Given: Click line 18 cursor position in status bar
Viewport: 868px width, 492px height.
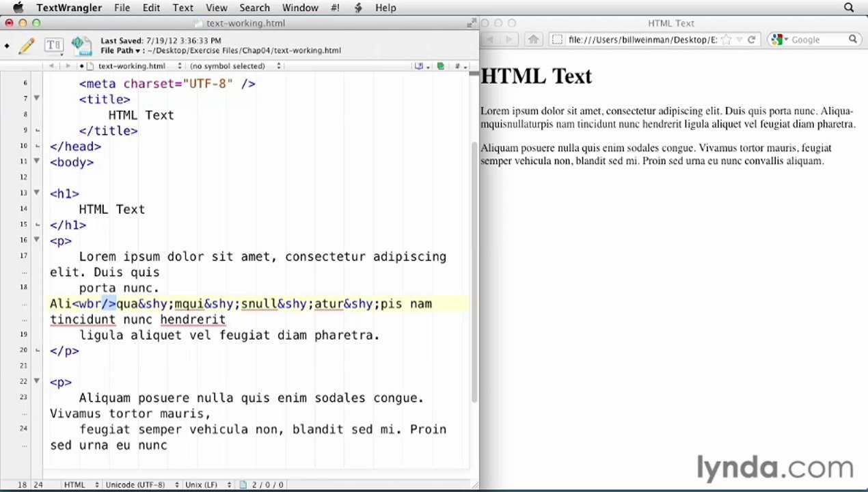Looking at the screenshot, I should coord(23,484).
